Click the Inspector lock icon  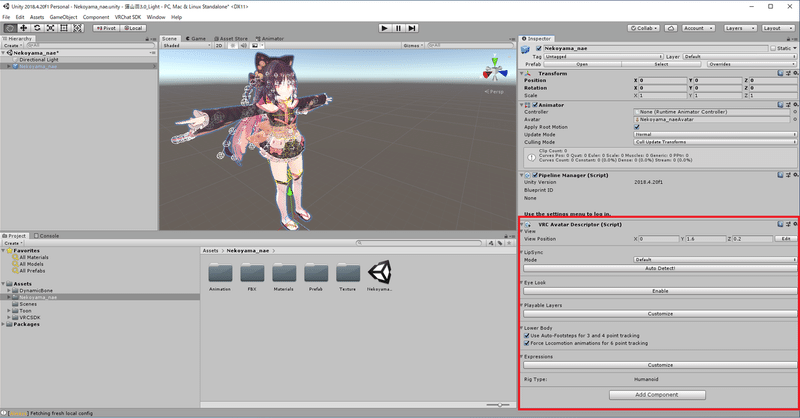pos(790,39)
